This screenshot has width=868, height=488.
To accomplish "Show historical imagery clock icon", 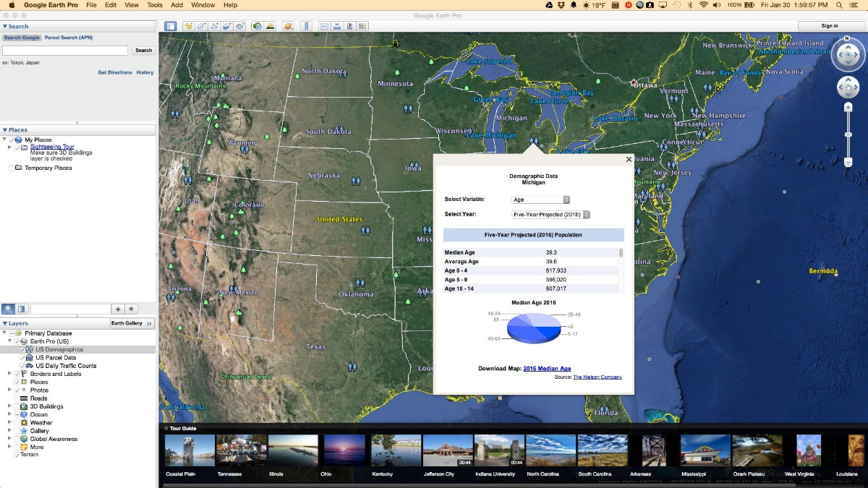I will pyautogui.click(x=258, y=26).
